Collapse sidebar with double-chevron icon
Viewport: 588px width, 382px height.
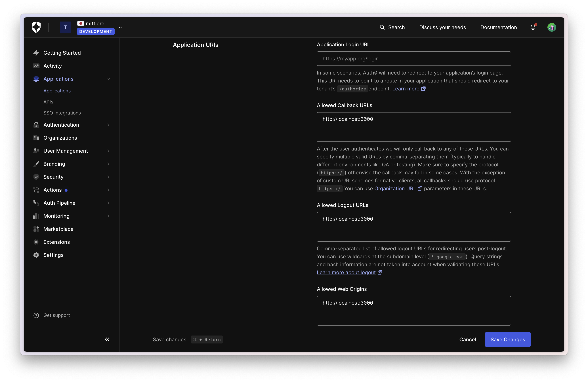click(107, 339)
